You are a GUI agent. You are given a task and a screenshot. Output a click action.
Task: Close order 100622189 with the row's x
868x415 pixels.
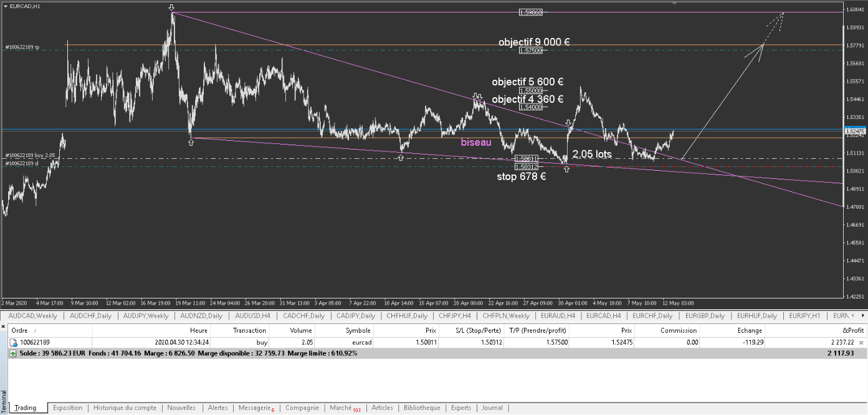point(861,343)
